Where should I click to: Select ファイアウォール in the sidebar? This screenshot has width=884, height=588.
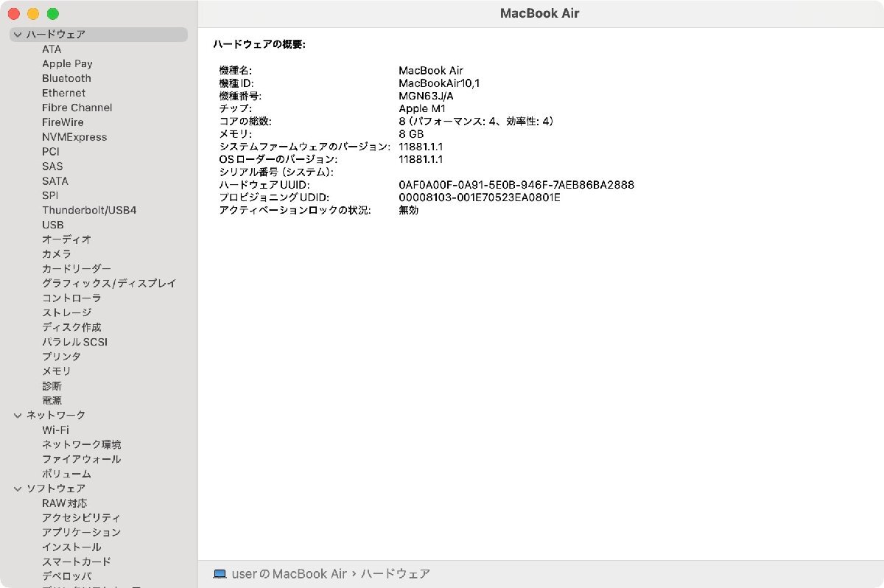tap(81, 459)
